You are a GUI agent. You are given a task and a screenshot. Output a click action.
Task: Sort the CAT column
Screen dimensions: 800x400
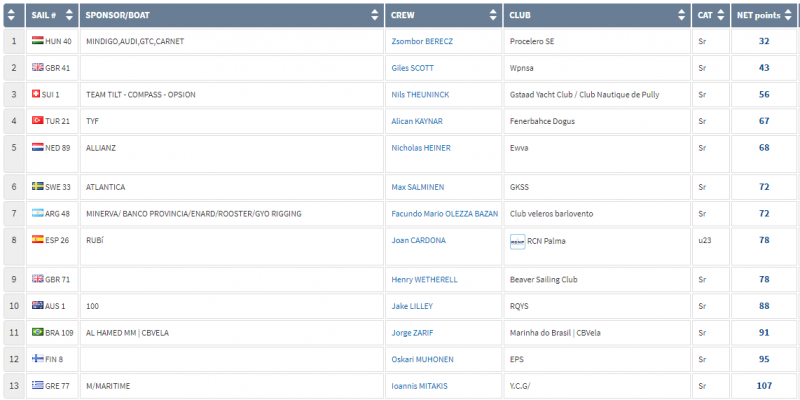tap(722, 16)
